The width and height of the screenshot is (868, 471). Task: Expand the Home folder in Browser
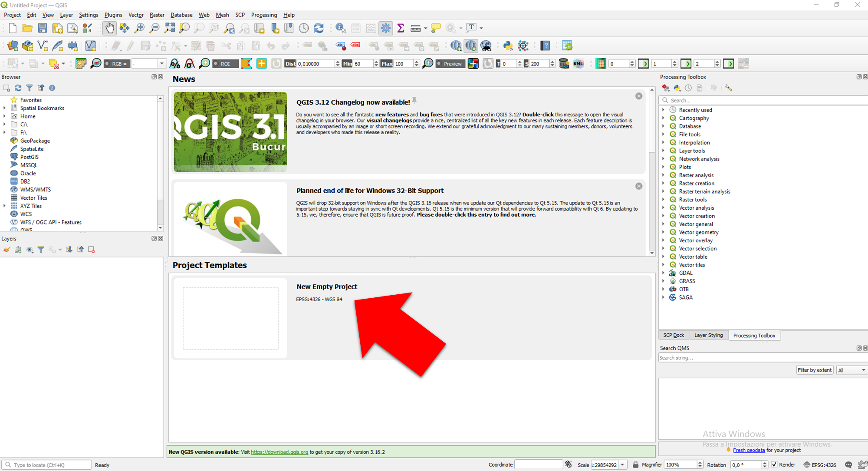pos(4,116)
